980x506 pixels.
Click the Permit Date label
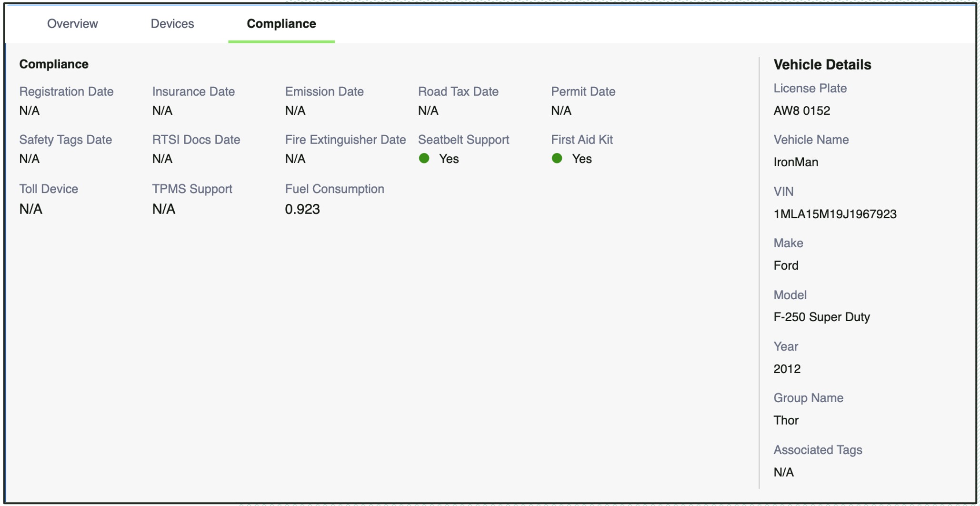583,91
